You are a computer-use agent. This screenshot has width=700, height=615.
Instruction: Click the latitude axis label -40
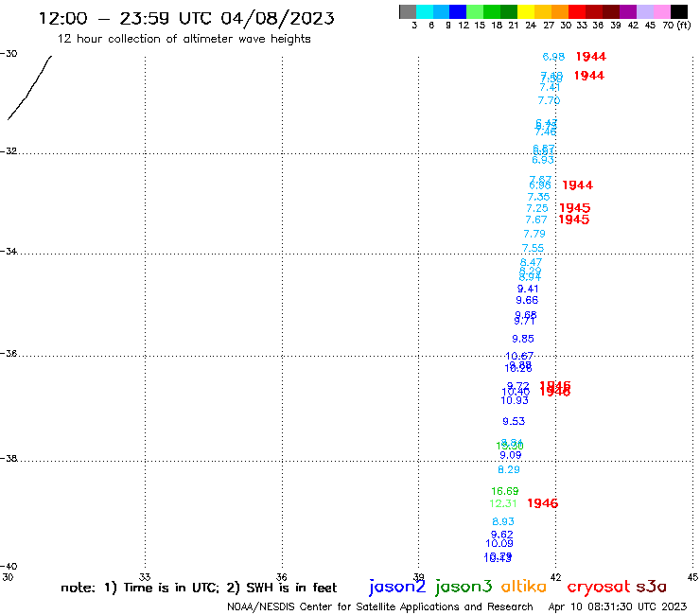pyautogui.click(x=9, y=567)
